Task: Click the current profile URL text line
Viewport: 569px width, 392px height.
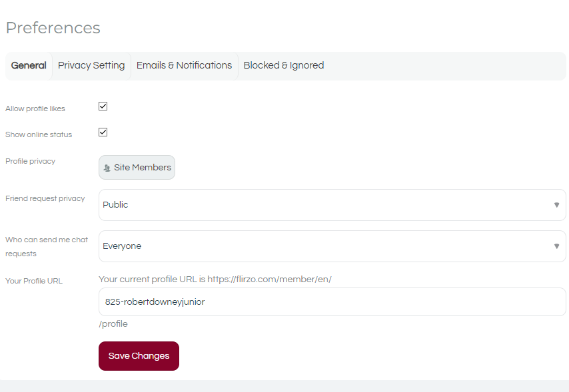Action: (x=215, y=280)
